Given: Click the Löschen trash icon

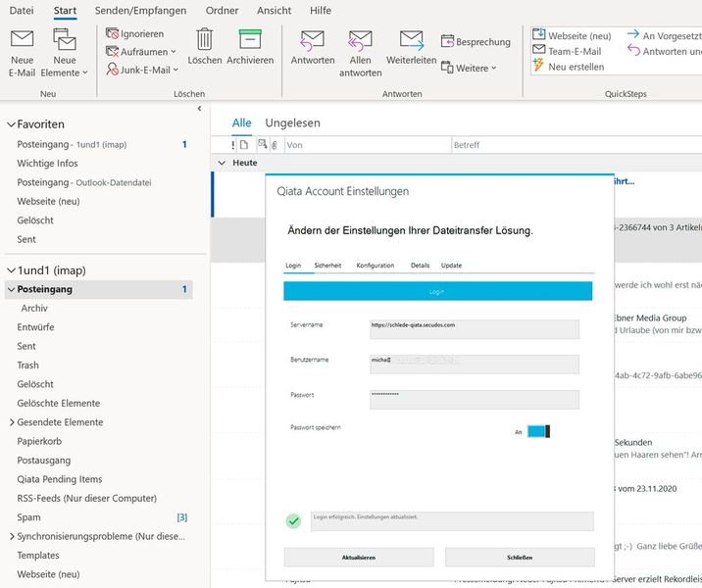Looking at the screenshot, I should pos(205,41).
